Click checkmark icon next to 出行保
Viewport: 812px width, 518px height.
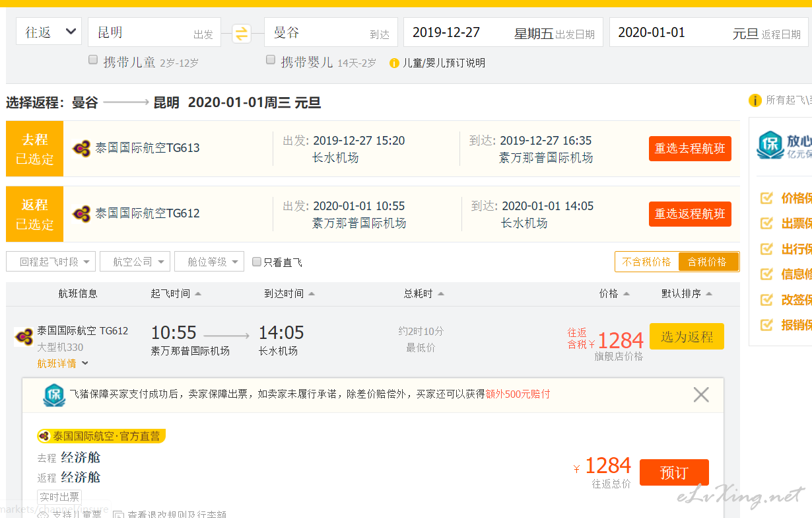pyautogui.click(x=766, y=249)
